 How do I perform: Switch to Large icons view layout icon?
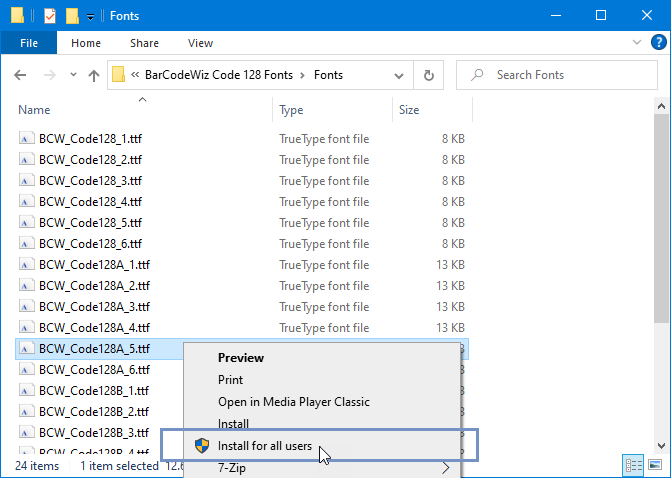(x=655, y=465)
